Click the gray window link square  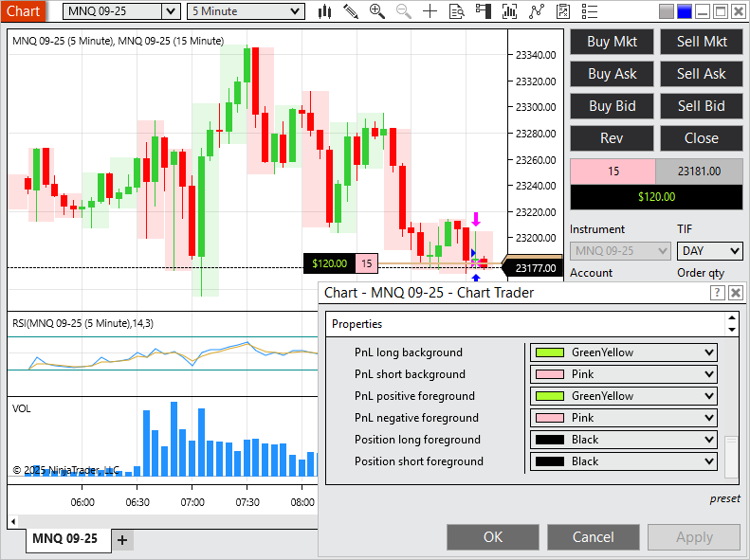667,11
